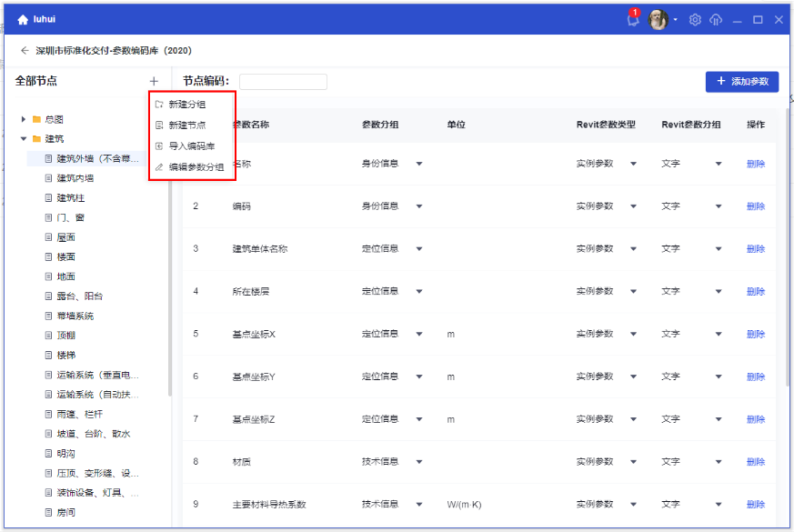
Task: Delete the 基点坐标X parameter row
Action: [x=756, y=334]
